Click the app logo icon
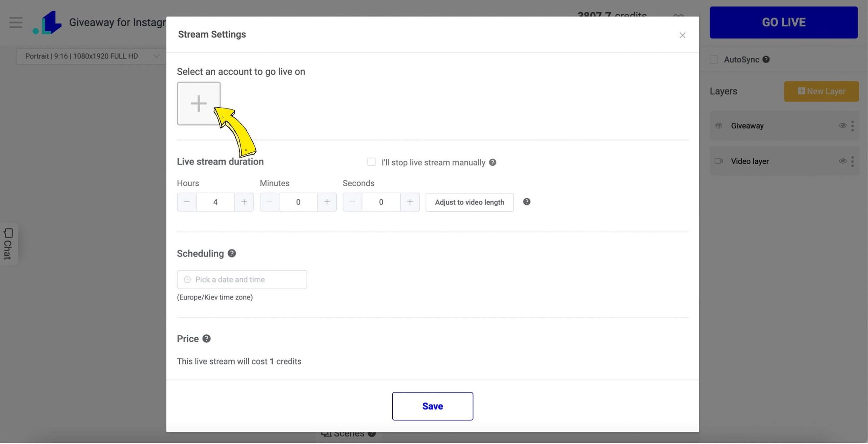 point(47,23)
